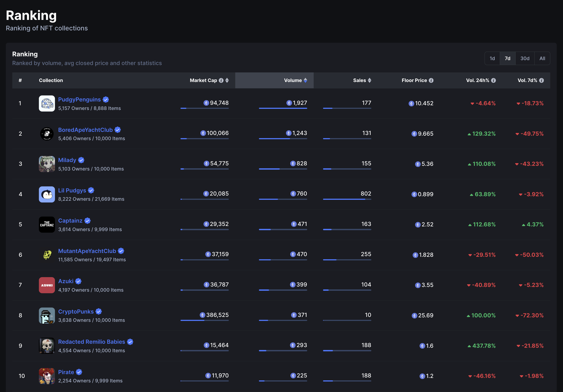The height and width of the screenshot is (392, 563).
Task: Click The Captainz logo avatar
Action: pyautogui.click(x=47, y=225)
